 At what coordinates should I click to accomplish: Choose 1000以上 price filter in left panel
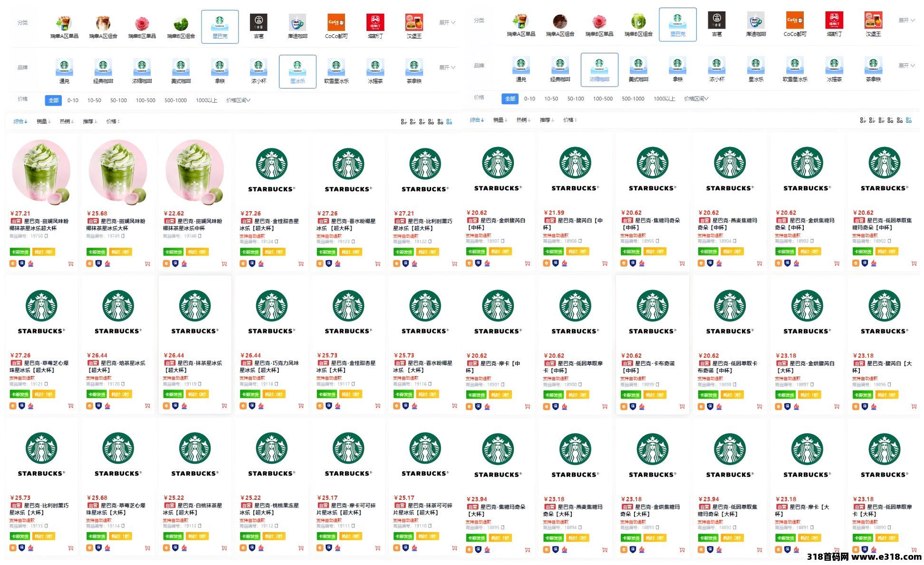206,100
